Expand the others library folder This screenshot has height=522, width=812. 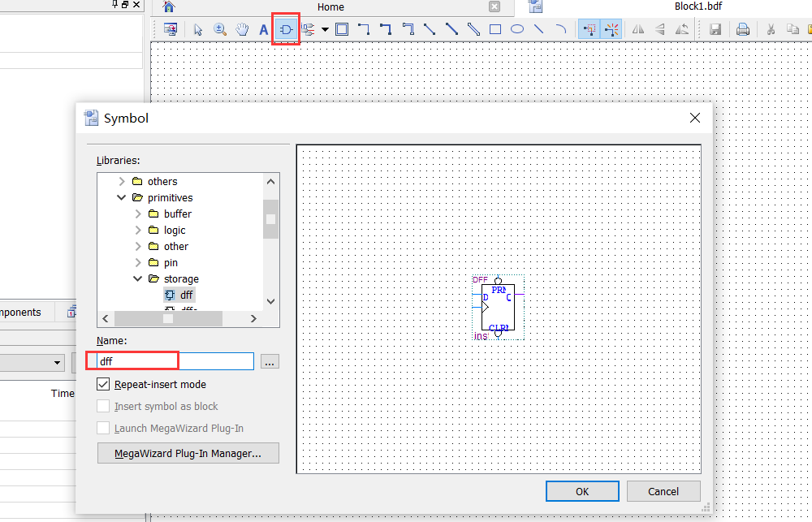[x=122, y=181]
